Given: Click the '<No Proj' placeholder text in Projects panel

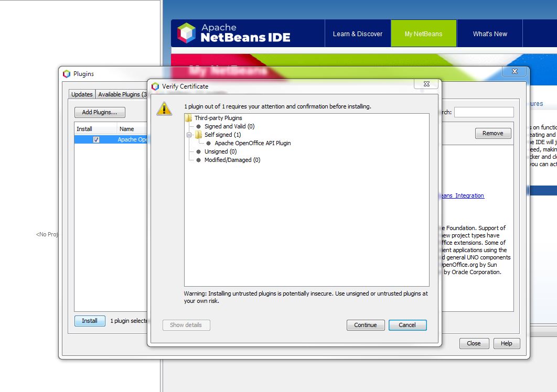Looking at the screenshot, I should click(47, 234).
